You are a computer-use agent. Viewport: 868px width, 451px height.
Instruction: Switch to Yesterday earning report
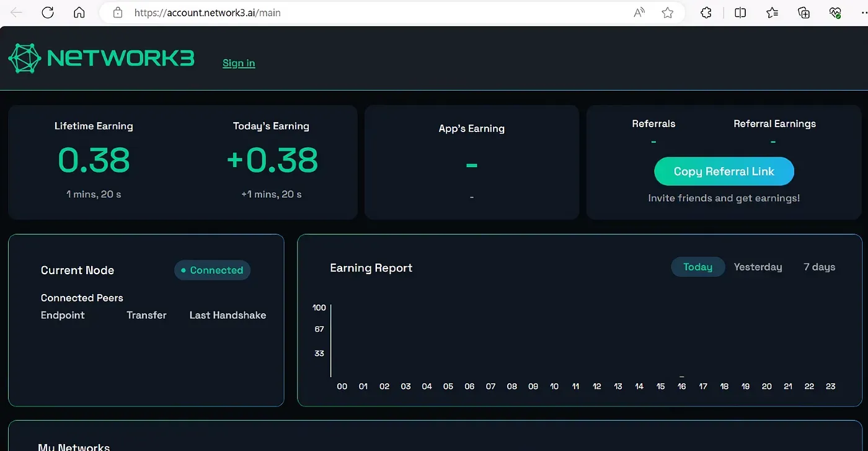pos(758,267)
